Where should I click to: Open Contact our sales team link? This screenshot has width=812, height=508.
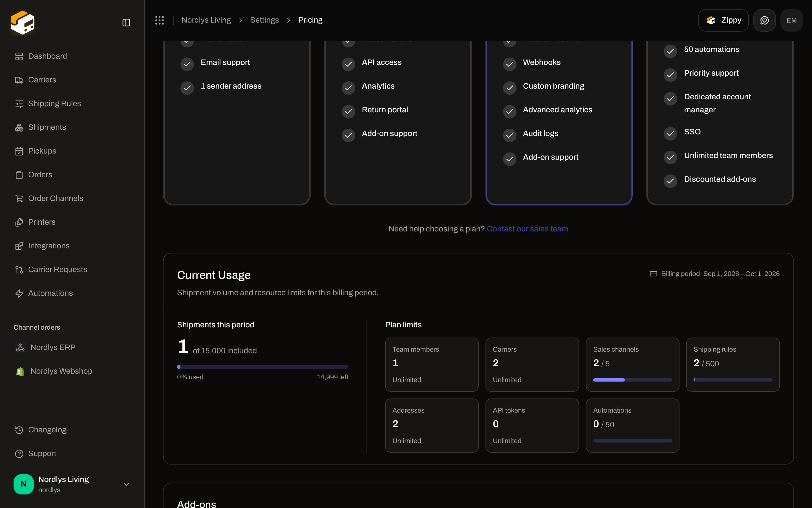pos(527,229)
